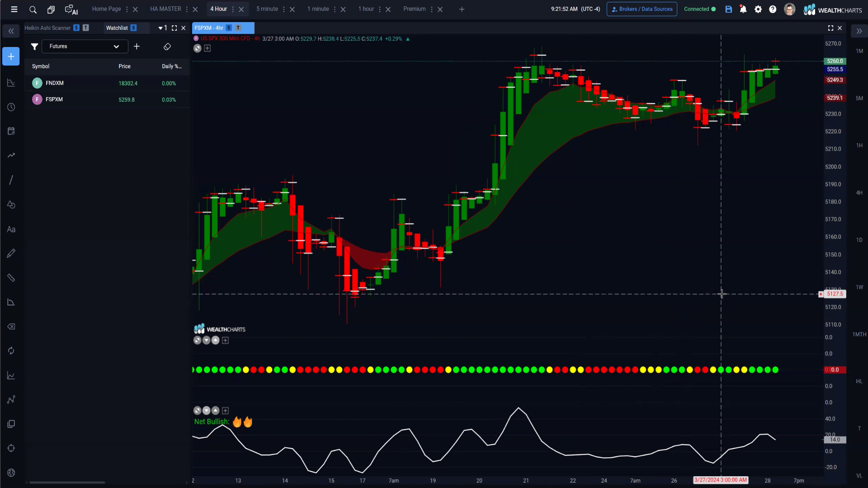Select the line drawing tool

pos(11,180)
